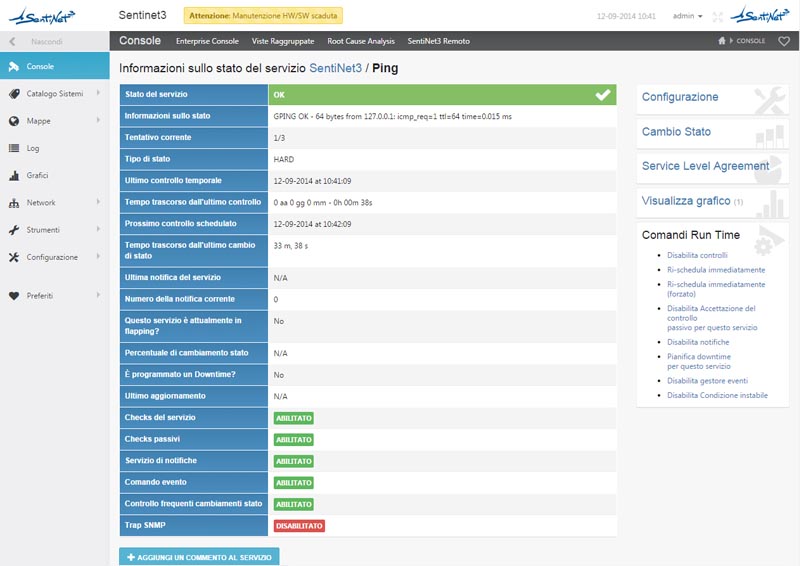This screenshot has width=800, height=566.
Task: Click the favorites heart icon in header
Action: pyautogui.click(x=784, y=41)
